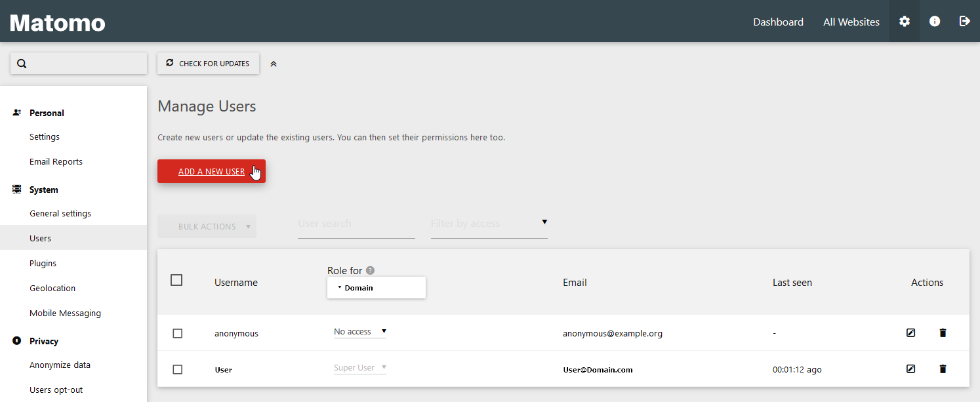Open Email Reports
The width and height of the screenshot is (980, 402).
coord(56,162)
